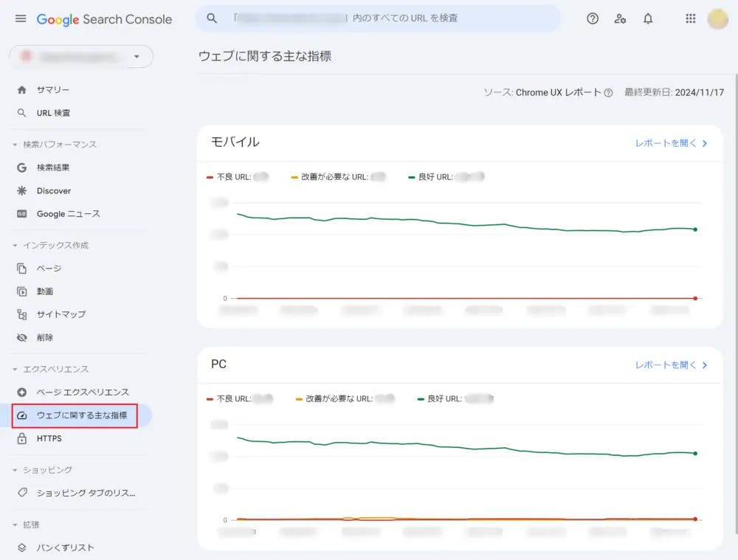Open the モバイル report link
This screenshot has width=738, height=560.
[671, 143]
